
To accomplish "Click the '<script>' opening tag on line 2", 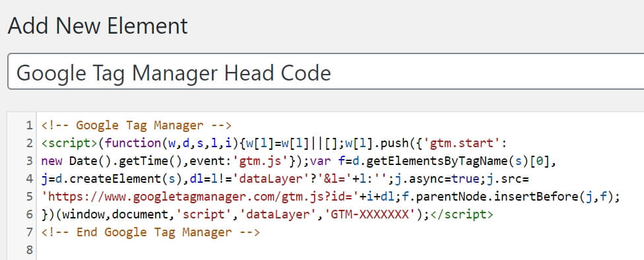I will (x=69, y=143).
